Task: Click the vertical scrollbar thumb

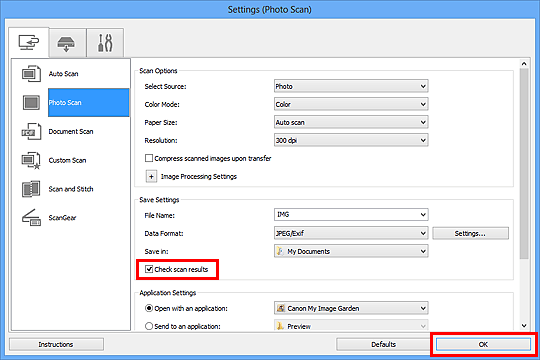Action: pos(524,163)
